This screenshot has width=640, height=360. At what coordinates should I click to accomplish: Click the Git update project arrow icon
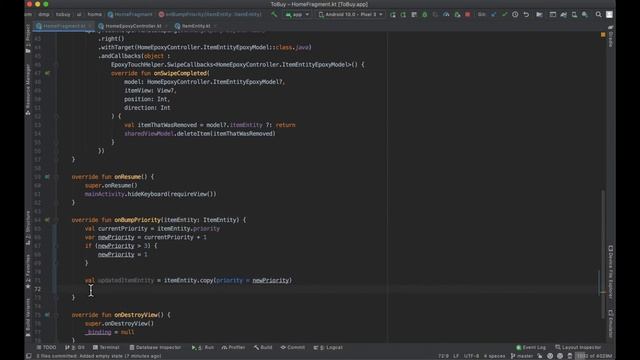tap(494, 15)
